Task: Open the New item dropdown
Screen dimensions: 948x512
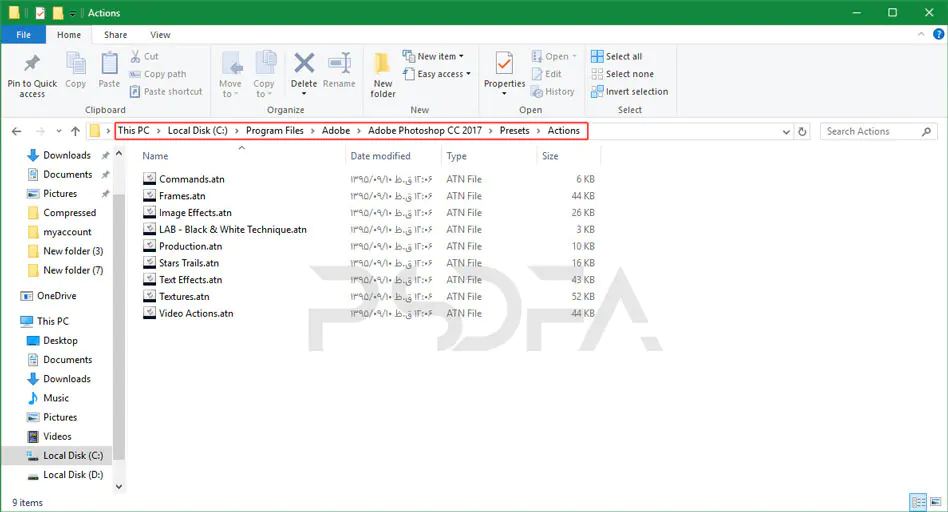Action: pyautogui.click(x=433, y=56)
